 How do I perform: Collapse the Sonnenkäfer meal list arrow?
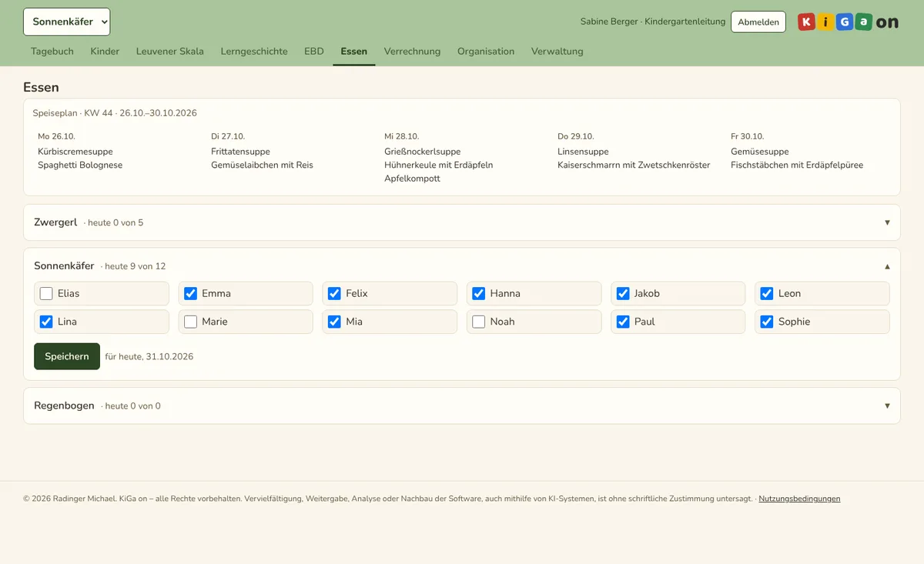tap(887, 266)
